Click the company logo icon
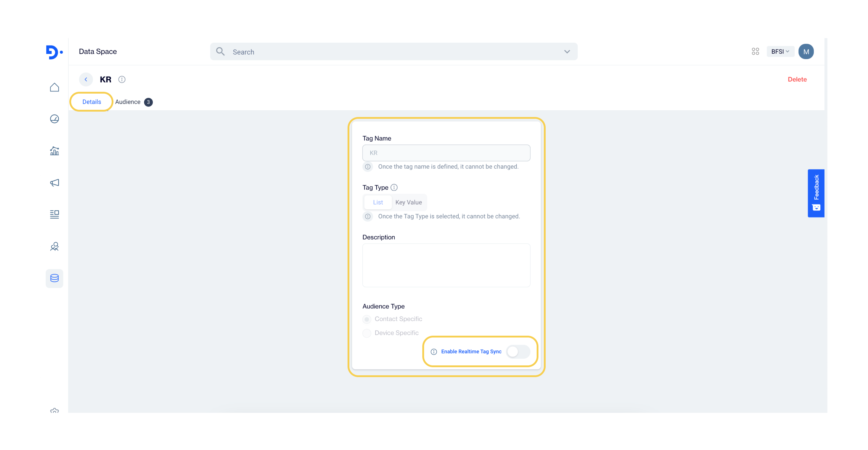This screenshot has width=868, height=450. tap(54, 52)
